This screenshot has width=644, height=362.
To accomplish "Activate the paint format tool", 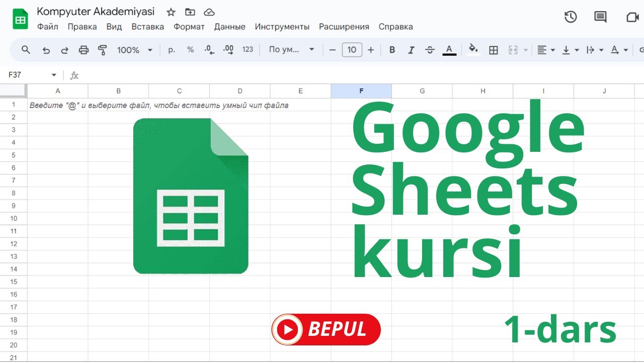I will pos(103,50).
